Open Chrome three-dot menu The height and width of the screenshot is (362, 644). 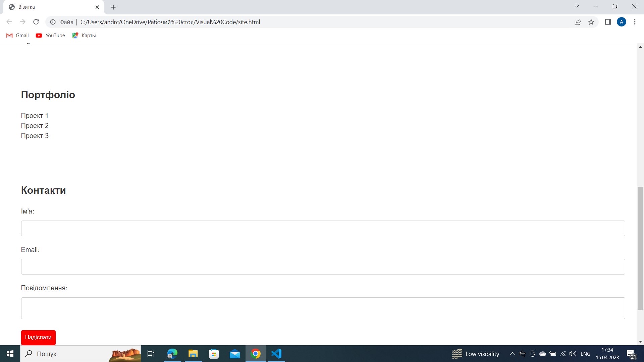point(635,22)
